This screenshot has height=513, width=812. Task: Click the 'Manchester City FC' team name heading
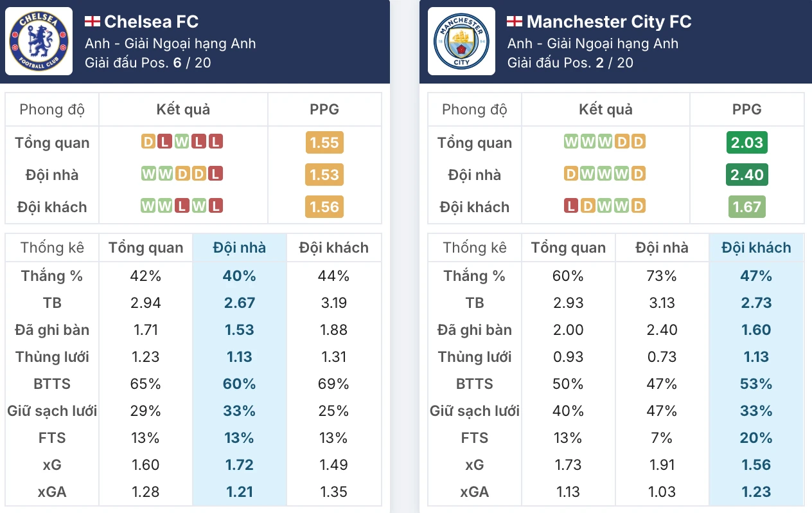tap(609, 21)
